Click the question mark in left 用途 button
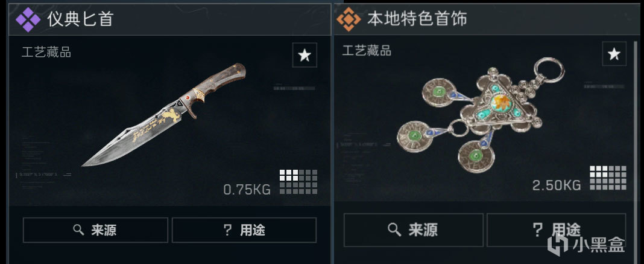The width and height of the screenshot is (644, 264). [x=227, y=230]
